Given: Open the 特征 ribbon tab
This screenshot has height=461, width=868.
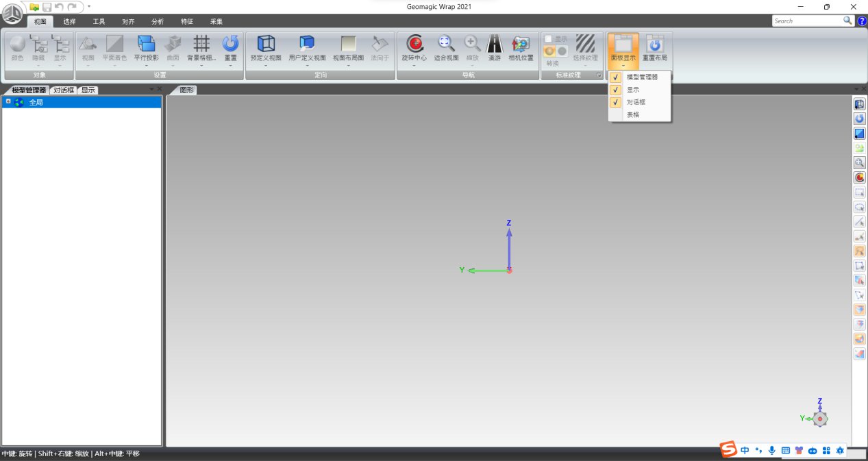Looking at the screenshot, I should [187, 21].
